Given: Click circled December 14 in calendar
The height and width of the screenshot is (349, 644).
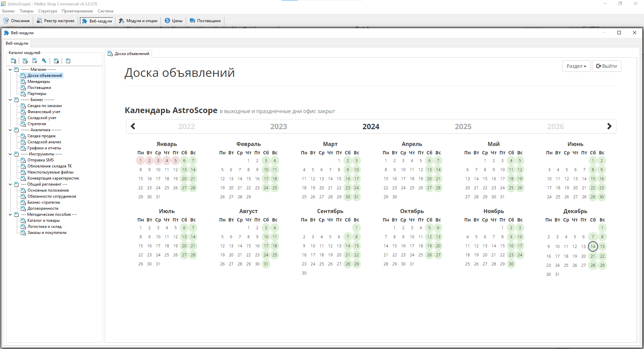Looking at the screenshot, I should click(593, 246).
